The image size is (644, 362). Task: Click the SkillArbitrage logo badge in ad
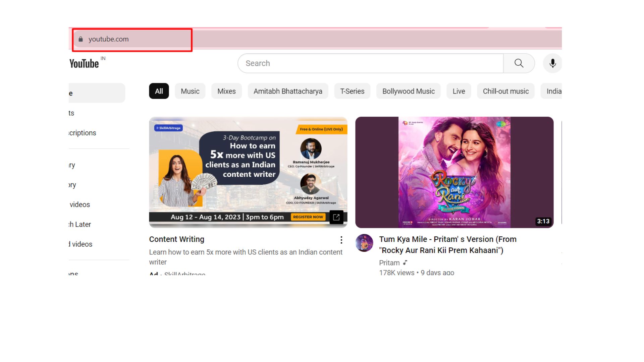[x=168, y=128]
